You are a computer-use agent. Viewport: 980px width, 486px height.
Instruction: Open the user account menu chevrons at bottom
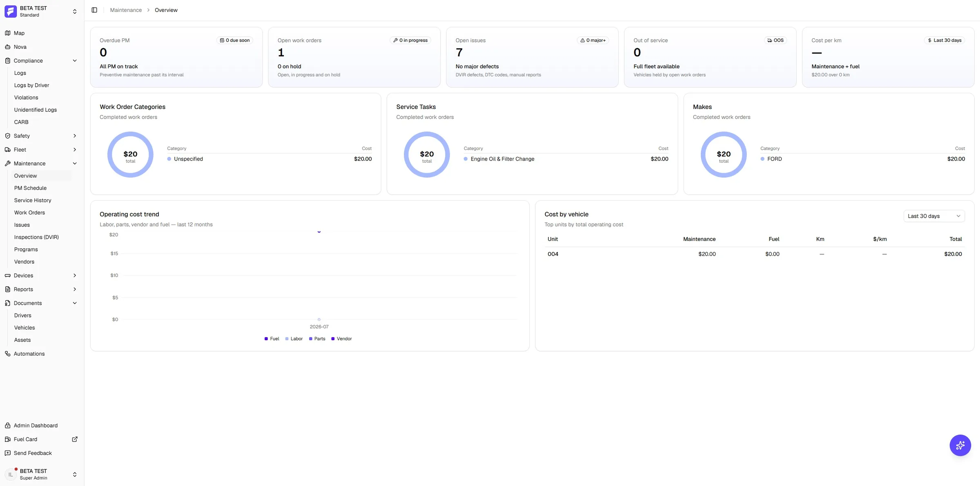pyautogui.click(x=75, y=475)
